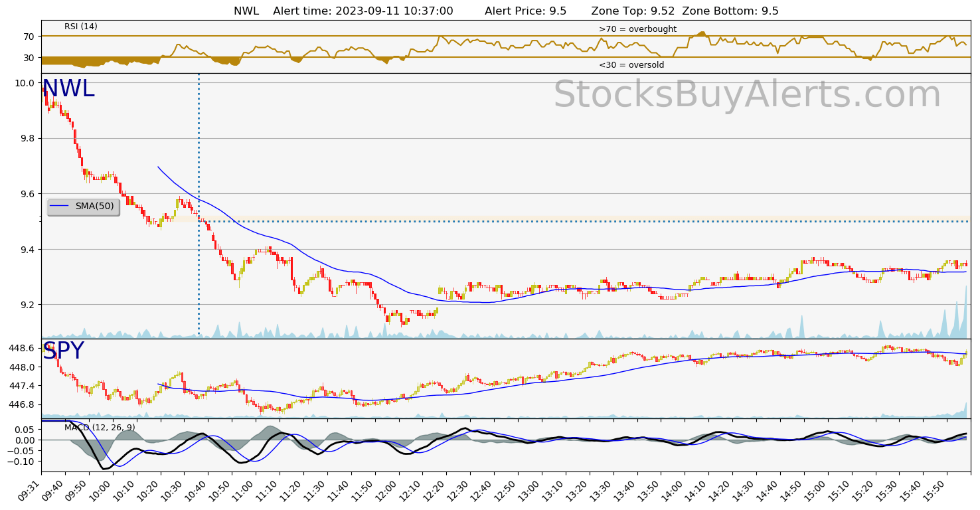
Task: Click the large SPY ticker label
Action: [63, 351]
